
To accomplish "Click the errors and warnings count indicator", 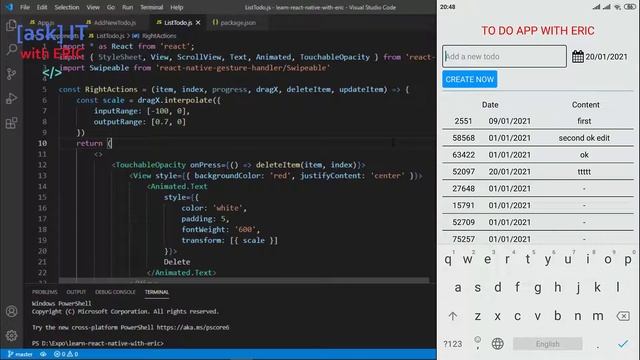I will click(x=66, y=354).
